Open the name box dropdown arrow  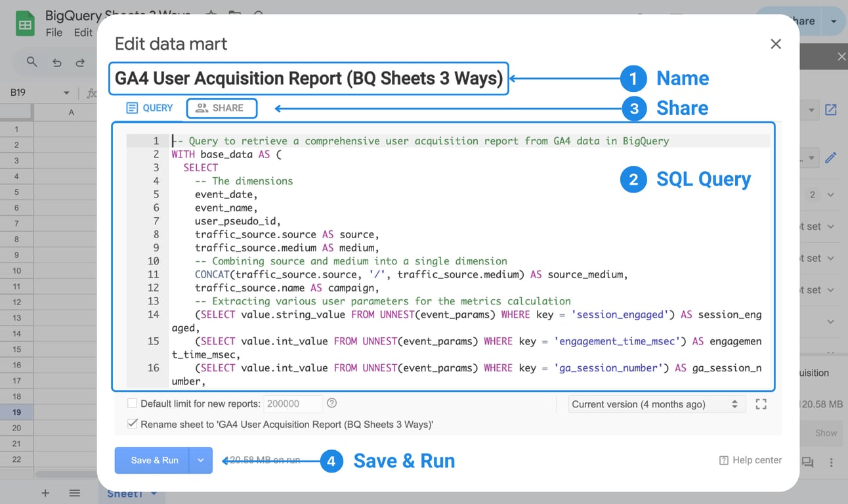[x=66, y=93]
